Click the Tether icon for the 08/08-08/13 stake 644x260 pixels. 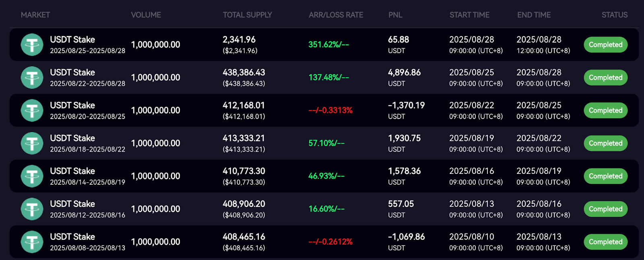tap(32, 242)
